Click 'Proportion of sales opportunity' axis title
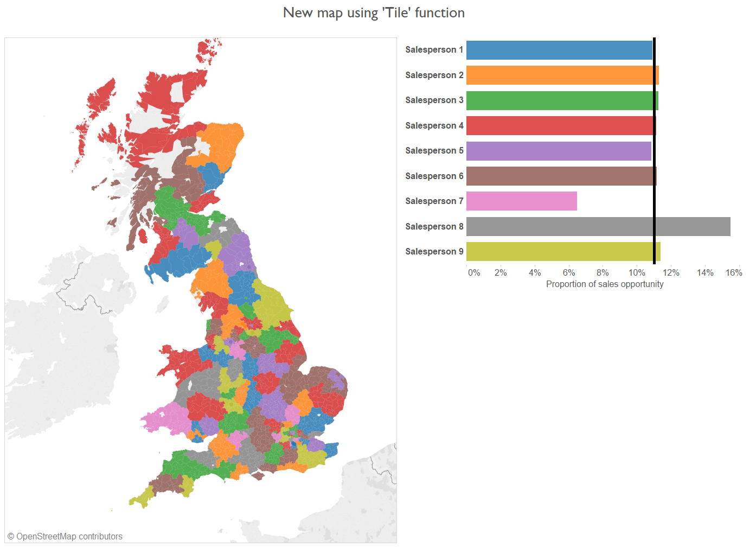This screenshot has height=547, width=756. click(x=604, y=284)
